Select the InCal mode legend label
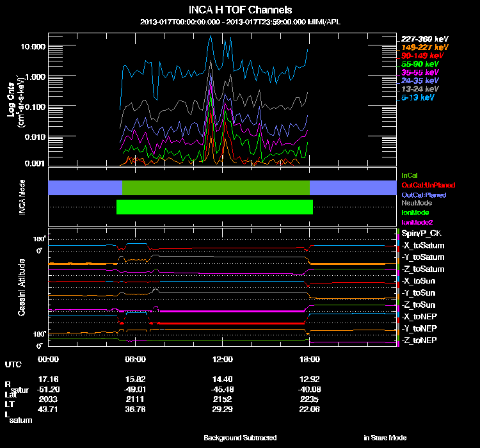 pyautogui.click(x=410, y=175)
